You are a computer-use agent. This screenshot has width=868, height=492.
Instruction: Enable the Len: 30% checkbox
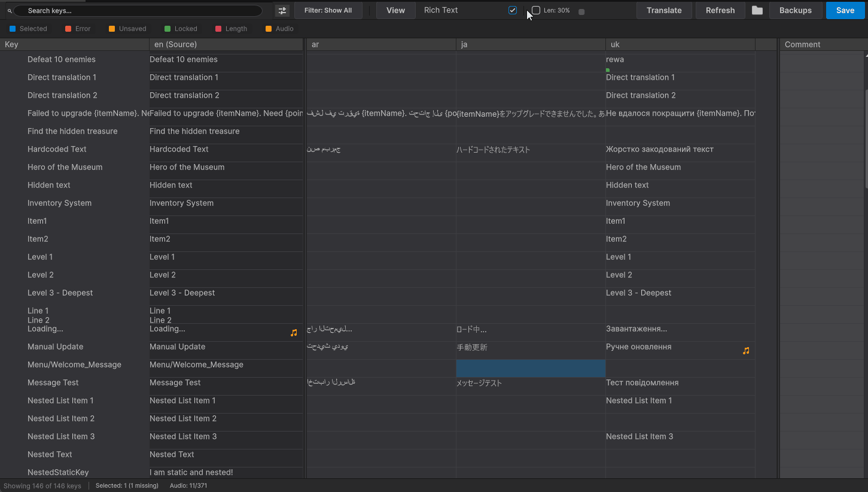[535, 10]
